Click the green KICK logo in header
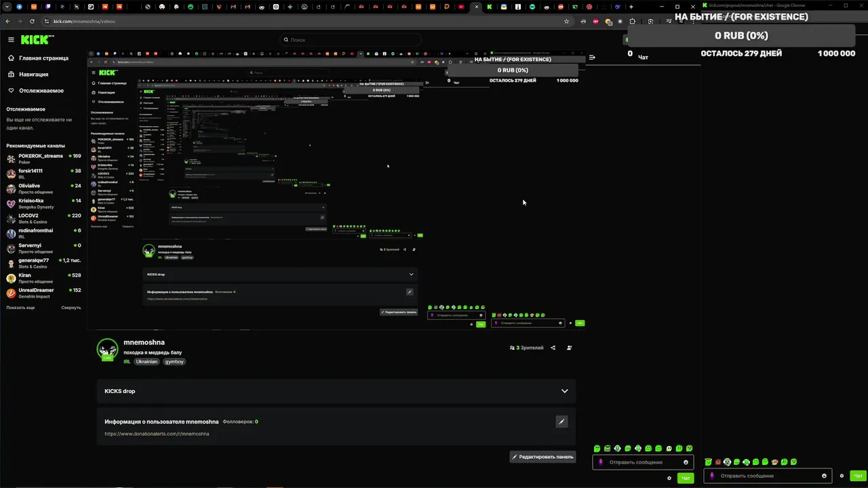868x488 pixels. (x=37, y=40)
